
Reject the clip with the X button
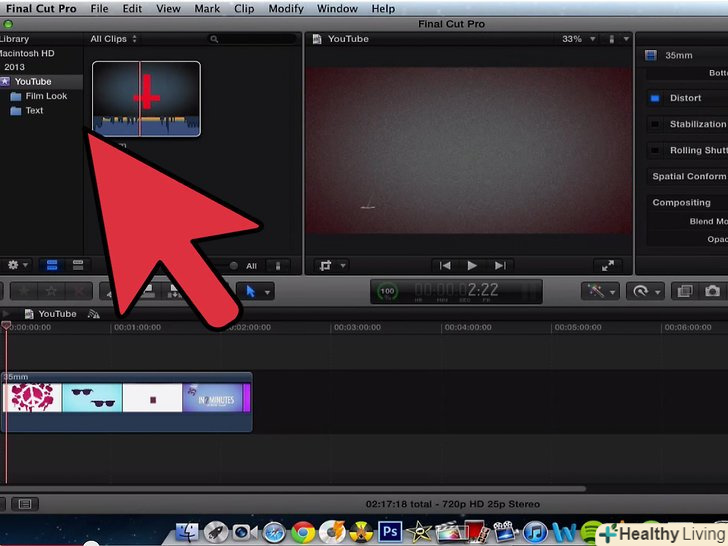[78, 292]
